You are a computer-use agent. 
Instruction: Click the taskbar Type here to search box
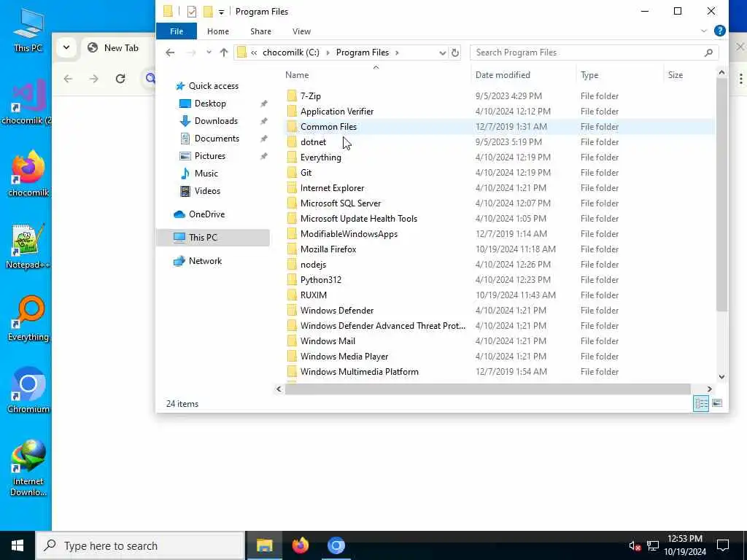[x=140, y=545]
